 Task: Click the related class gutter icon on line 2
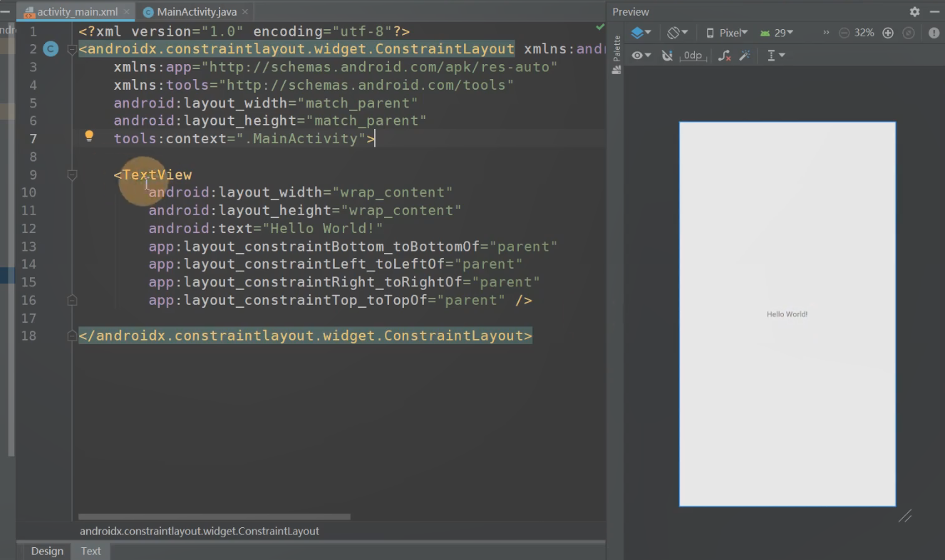(50, 49)
